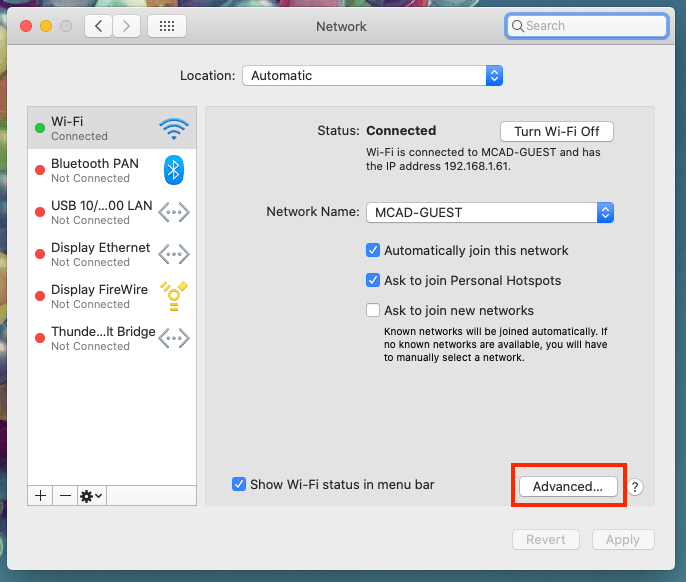The width and height of the screenshot is (686, 582).
Task: Click the Bluetooth icon next to Bluetooth PAN
Action: 174,170
